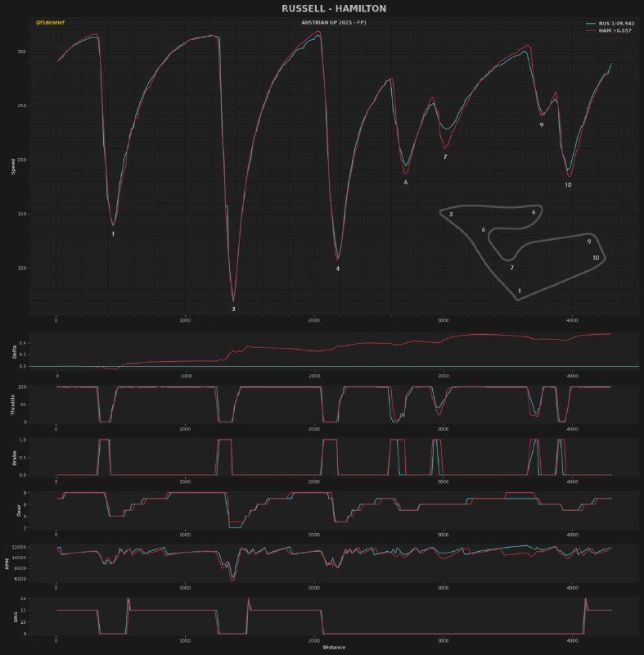The image size is (644, 655).
Task: Click the '200' tick on the Speed axis
Action: click(21, 160)
